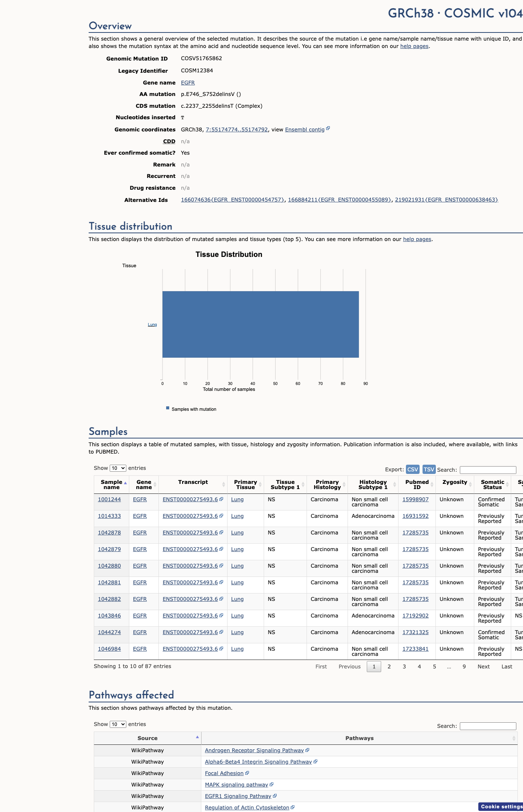
Task: Open transcript external icon in row 1043846
Action: (221, 615)
